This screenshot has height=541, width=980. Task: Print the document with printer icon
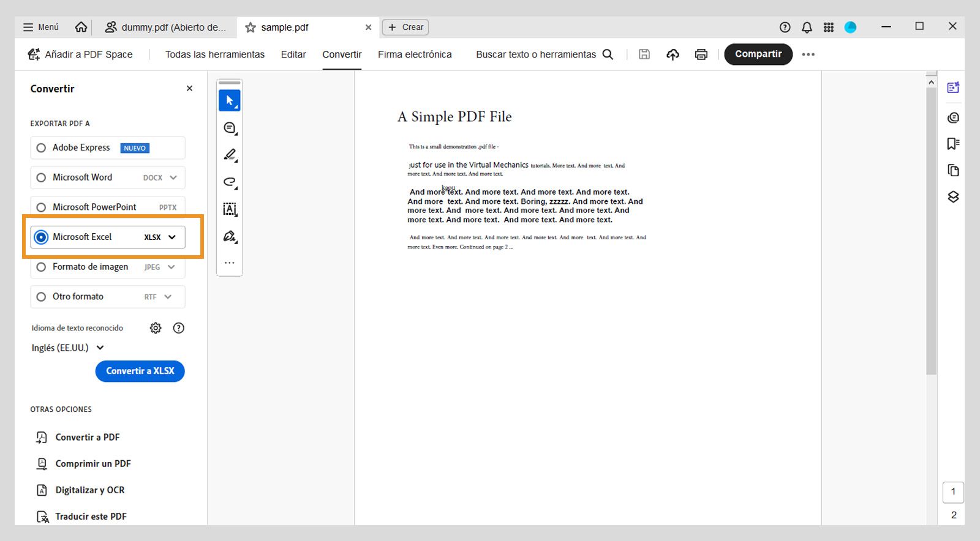click(x=701, y=54)
